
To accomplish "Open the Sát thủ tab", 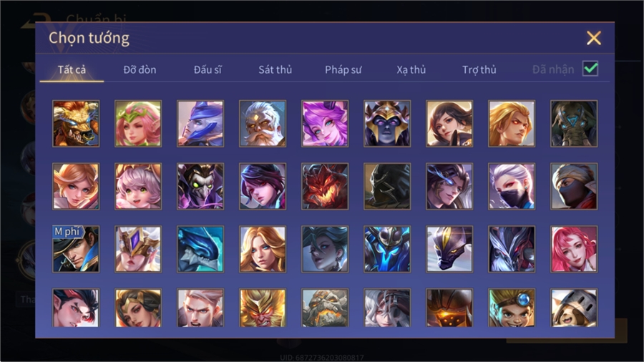I will pos(275,70).
